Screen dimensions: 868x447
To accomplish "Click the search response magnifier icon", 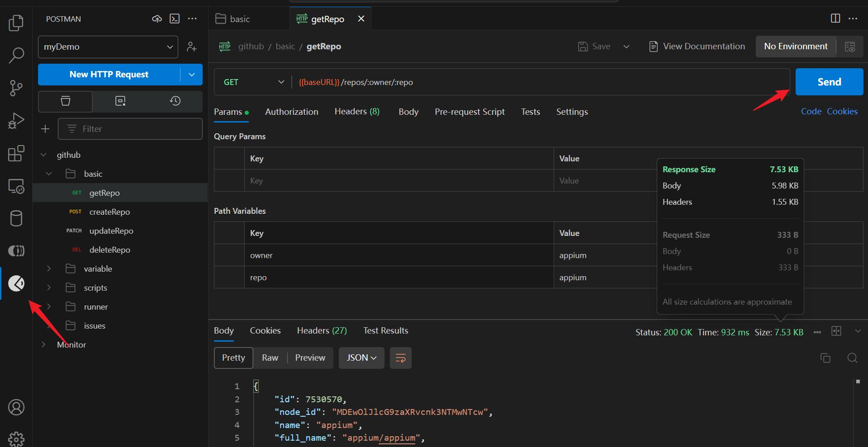I will click(852, 358).
